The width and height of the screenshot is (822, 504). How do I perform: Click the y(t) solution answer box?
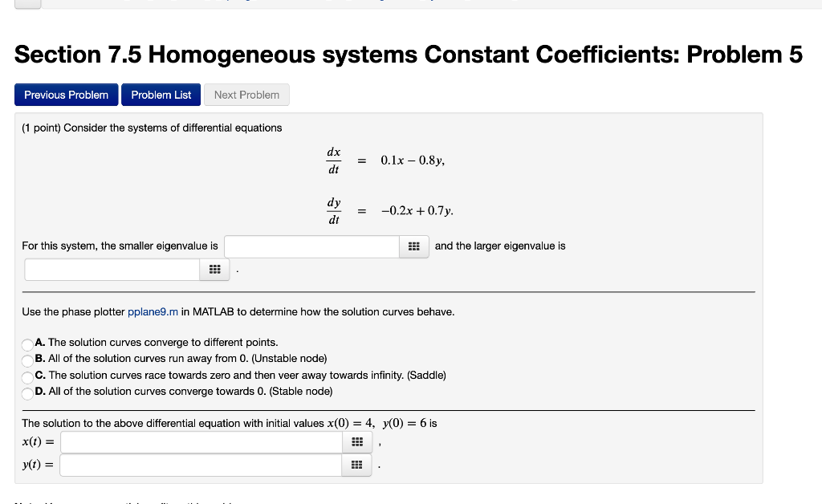pyautogui.click(x=201, y=464)
